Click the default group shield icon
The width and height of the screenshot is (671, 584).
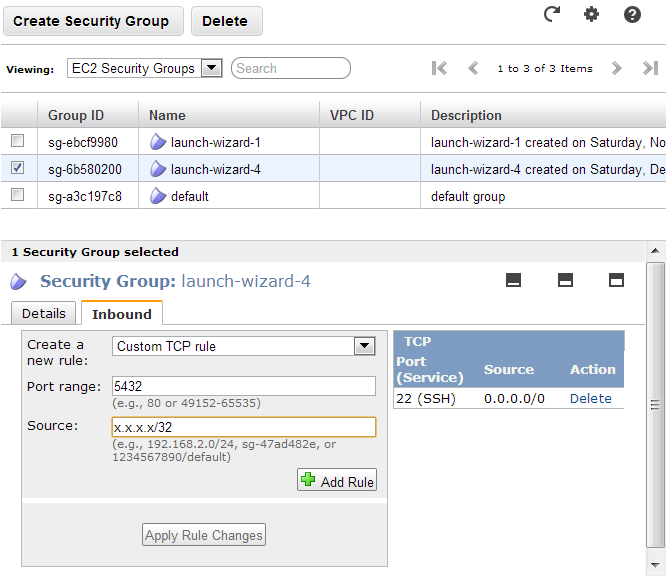[158, 196]
